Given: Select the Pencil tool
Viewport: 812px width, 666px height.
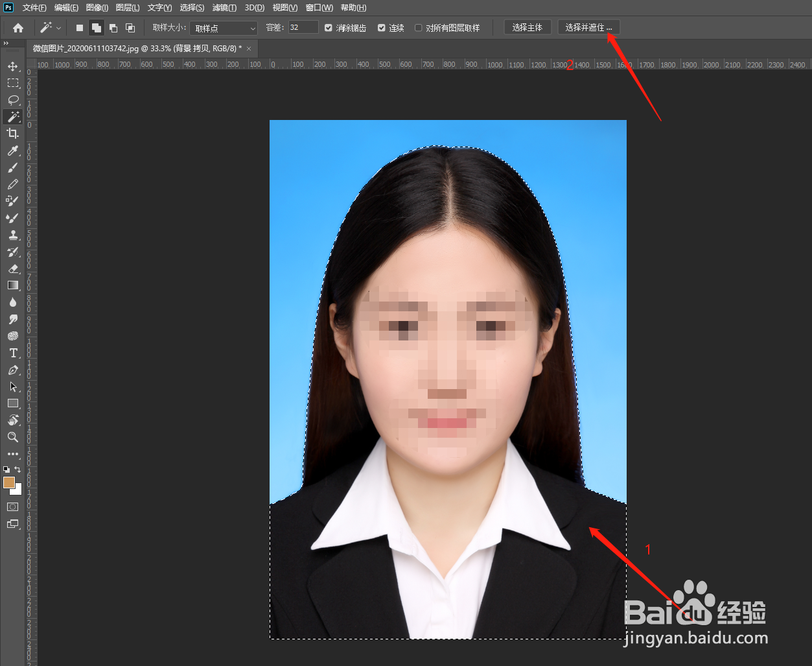Looking at the screenshot, I should 13,184.
